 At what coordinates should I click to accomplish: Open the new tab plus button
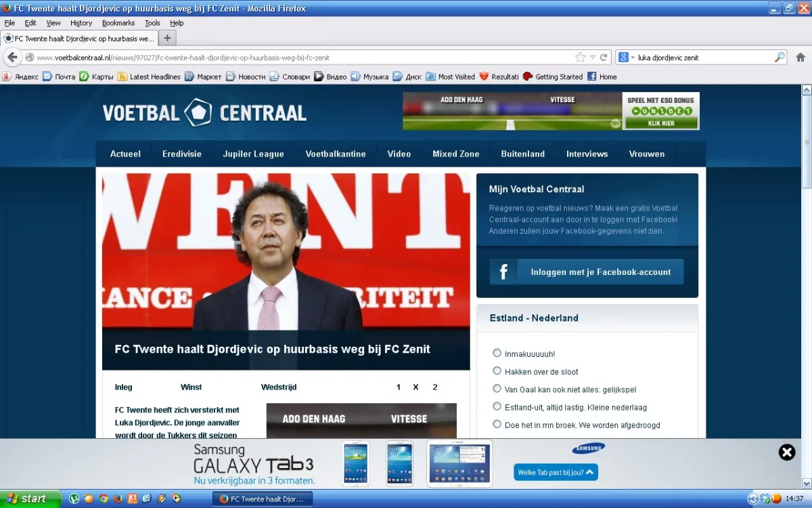click(x=168, y=38)
